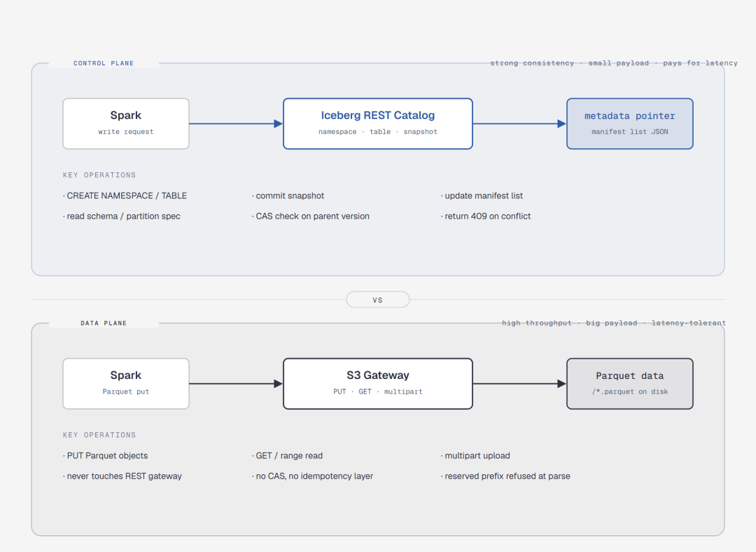Select the S3 Gateway box
Image resolution: width=756 pixels, height=552 pixels.
tap(377, 384)
